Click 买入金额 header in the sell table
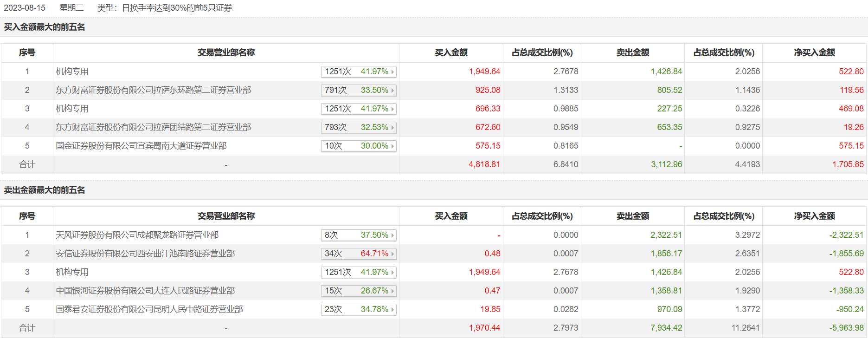Screen dimensions: 868x339 451,216
